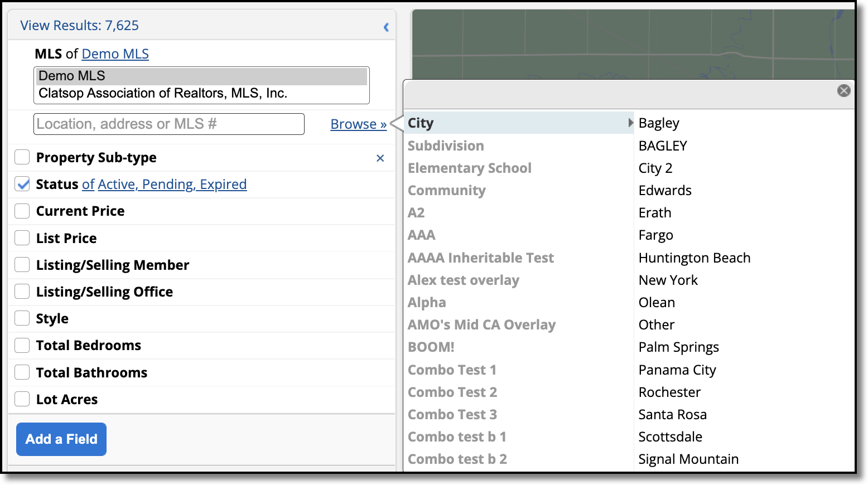This screenshot has height=485, width=868.
Task: Select Olean in the city list
Action: (x=657, y=302)
